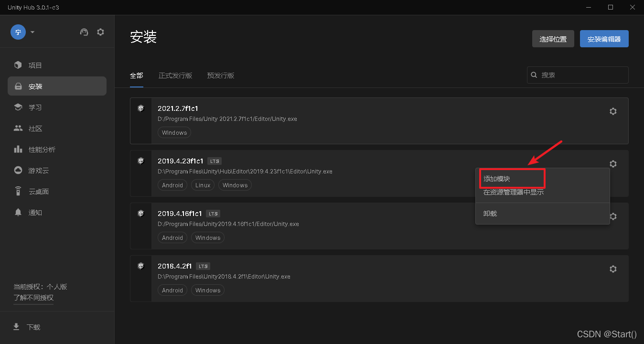This screenshot has width=644, height=344.
Task: Click version title 2018.4.2f1
Action: pos(175,266)
